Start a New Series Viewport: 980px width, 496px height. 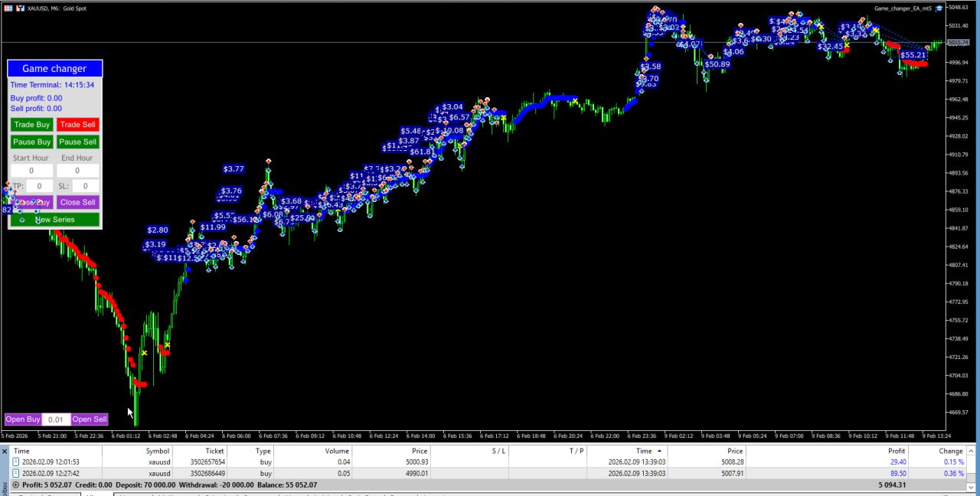[x=55, y=220]
